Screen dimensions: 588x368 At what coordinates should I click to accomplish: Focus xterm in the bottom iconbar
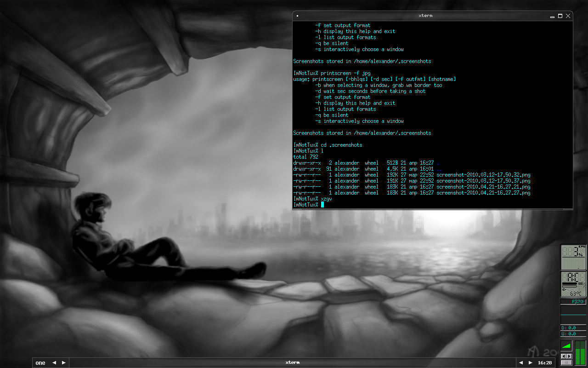click(x=292, y=363)
